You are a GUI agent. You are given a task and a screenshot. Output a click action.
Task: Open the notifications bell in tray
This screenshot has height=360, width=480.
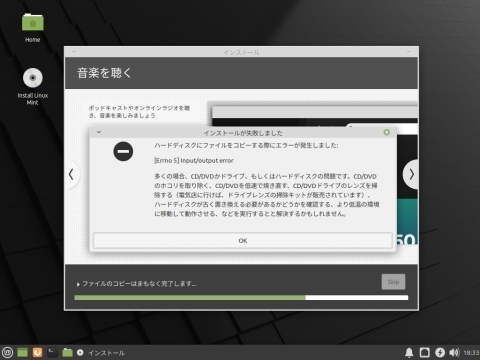click(409, 352)
